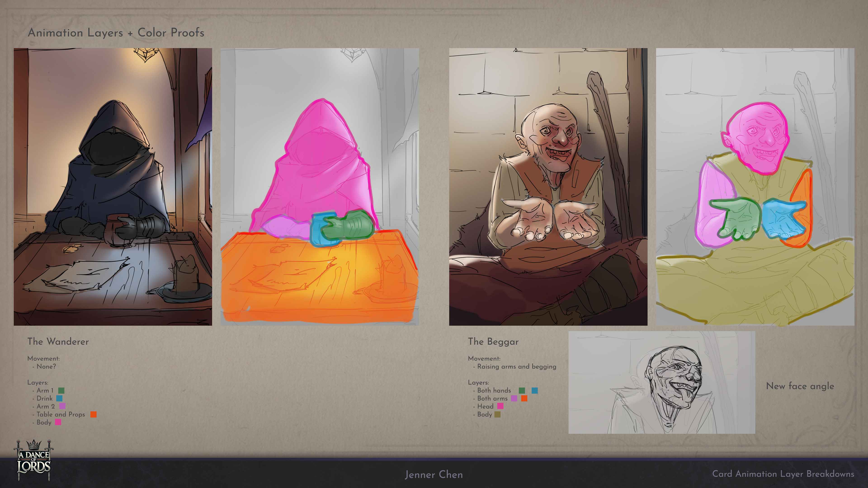Open the Wanderer color proof painting
The image size is (868, 488).
113,187
